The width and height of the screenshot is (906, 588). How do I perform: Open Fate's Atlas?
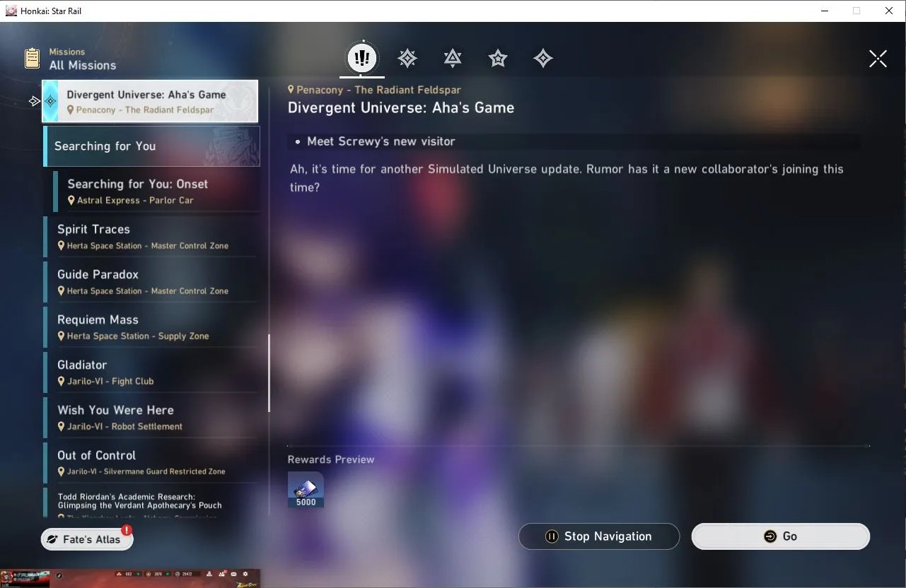[x=87, y=539]
